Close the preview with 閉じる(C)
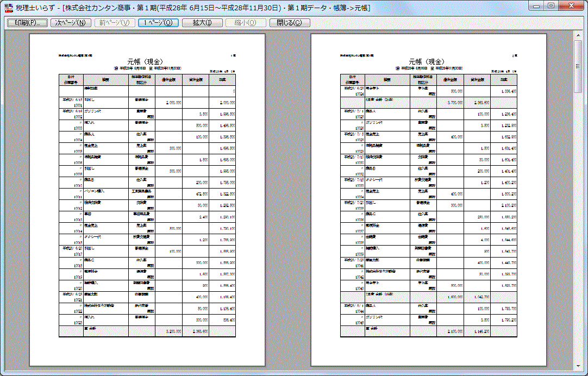The width and height of the screenshot is (588, 376). click(x=290, y=23)
